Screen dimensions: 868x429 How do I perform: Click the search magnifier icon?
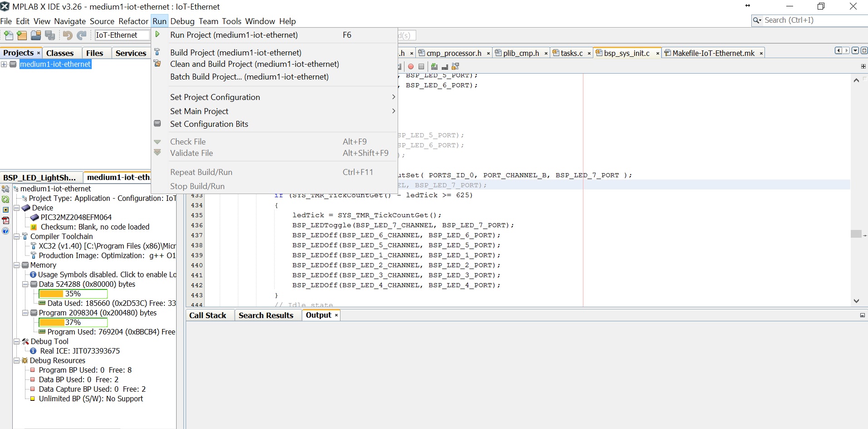click(x=757, y=20)
